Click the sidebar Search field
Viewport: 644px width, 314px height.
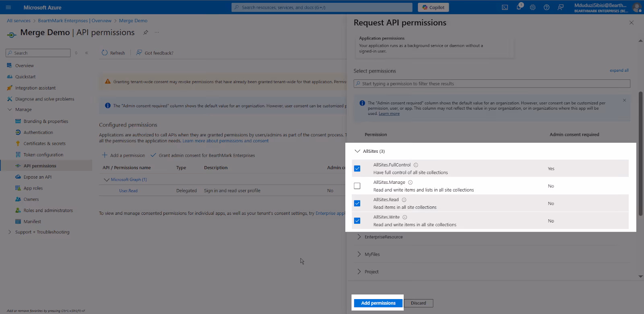click(x=38, y=53)
